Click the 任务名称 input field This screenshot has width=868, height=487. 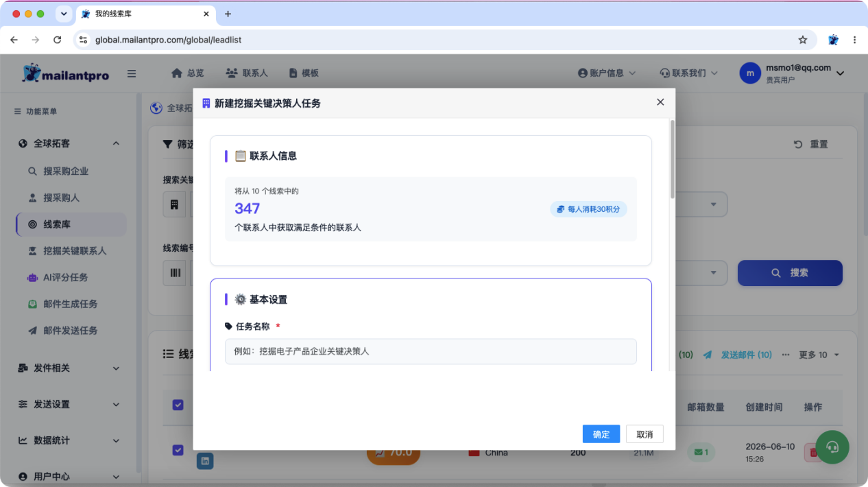[431, 351]
